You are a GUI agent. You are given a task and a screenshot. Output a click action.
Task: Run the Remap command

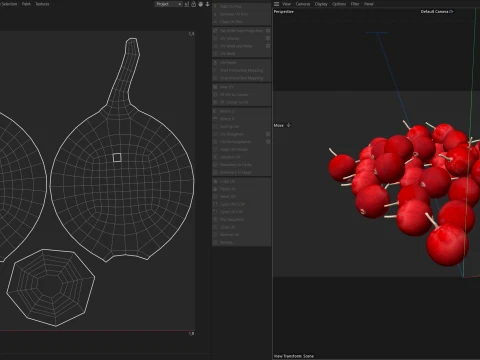pyautogui.click(x=241, y=242)
